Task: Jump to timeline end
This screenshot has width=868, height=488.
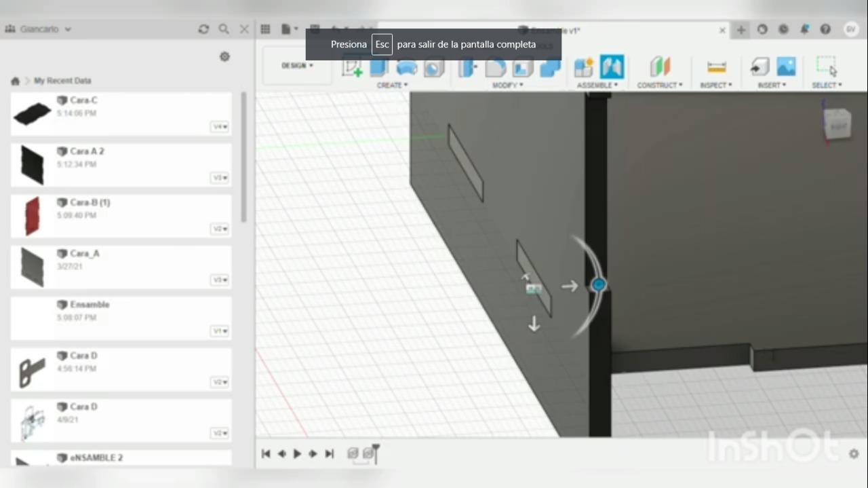Action: (x=330, y=454)
